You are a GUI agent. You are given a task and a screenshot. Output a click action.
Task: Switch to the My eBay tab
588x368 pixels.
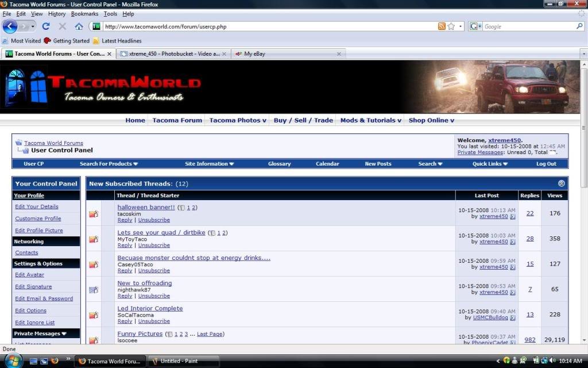tap(288, 54)
